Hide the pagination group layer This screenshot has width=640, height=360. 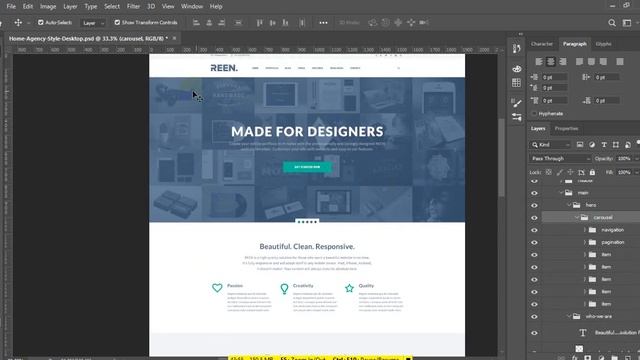click(x=534, y=242)
